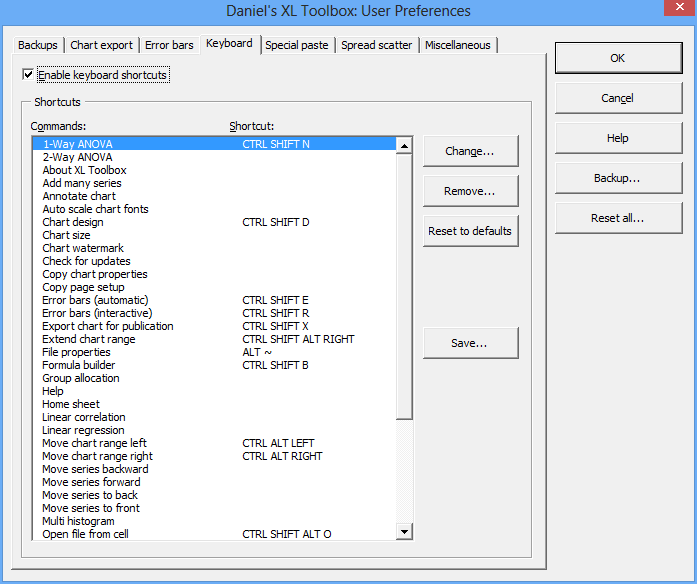Select the 1-Way ANOVA command

[x=214, y=144]
